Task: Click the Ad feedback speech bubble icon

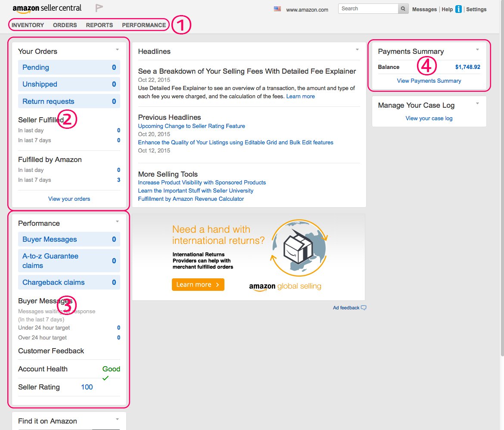Action: pyautogui.click(x=364, y=308)
